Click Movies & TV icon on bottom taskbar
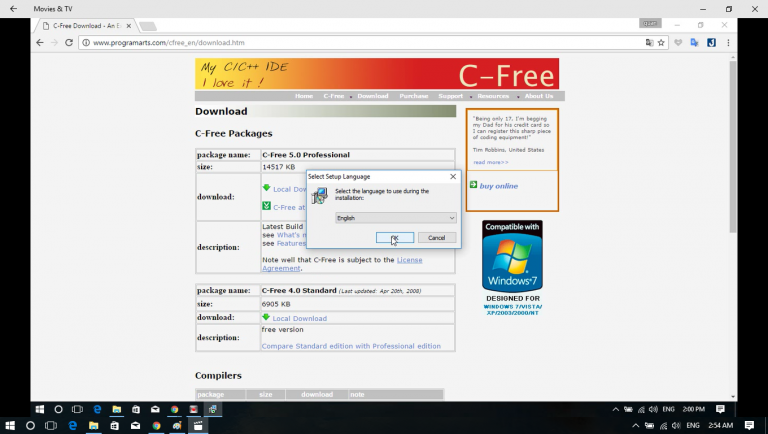The image size is (768, 434). tap(198, 426)
